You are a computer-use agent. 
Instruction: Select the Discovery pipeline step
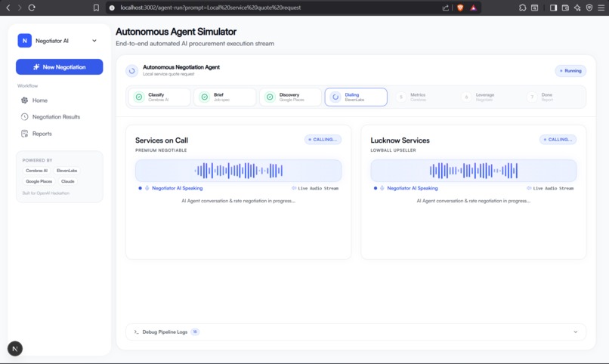tap(290, 97)
